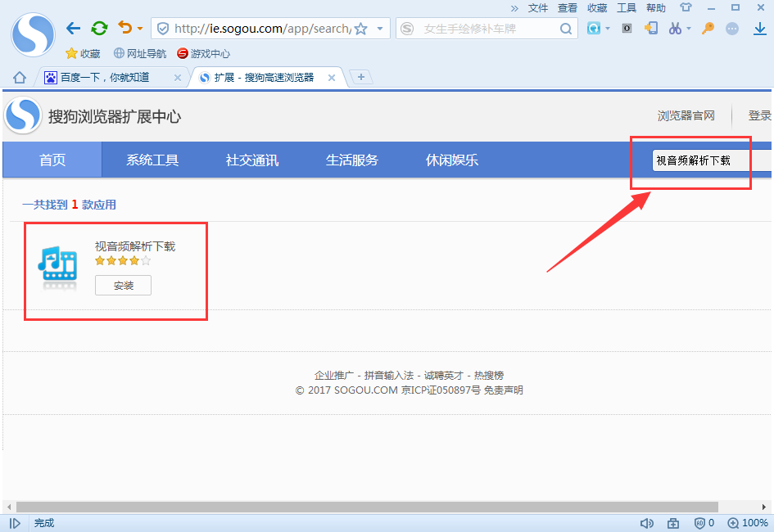Open the download manager arrow icon
Screen dimensions: 774x532
click(758, 28)
